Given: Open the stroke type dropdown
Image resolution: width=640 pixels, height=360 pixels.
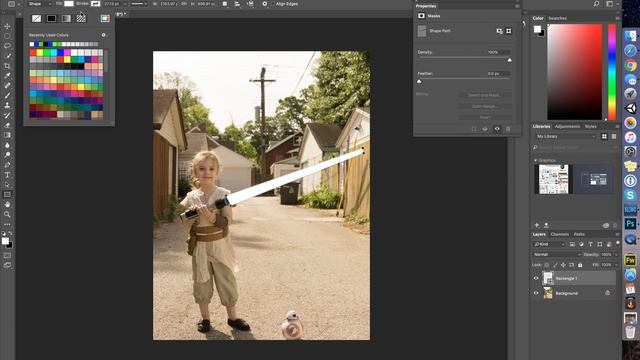Looking at the screenshot, I should click(138, 4).
